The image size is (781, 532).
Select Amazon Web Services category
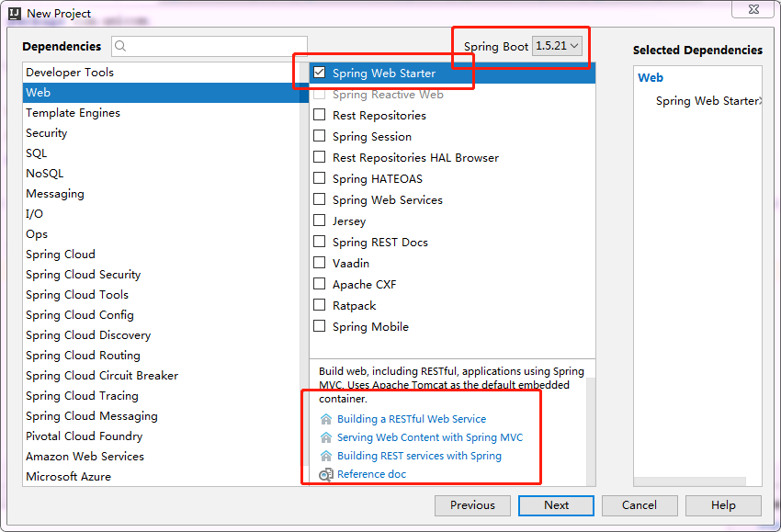click(162, 456)
